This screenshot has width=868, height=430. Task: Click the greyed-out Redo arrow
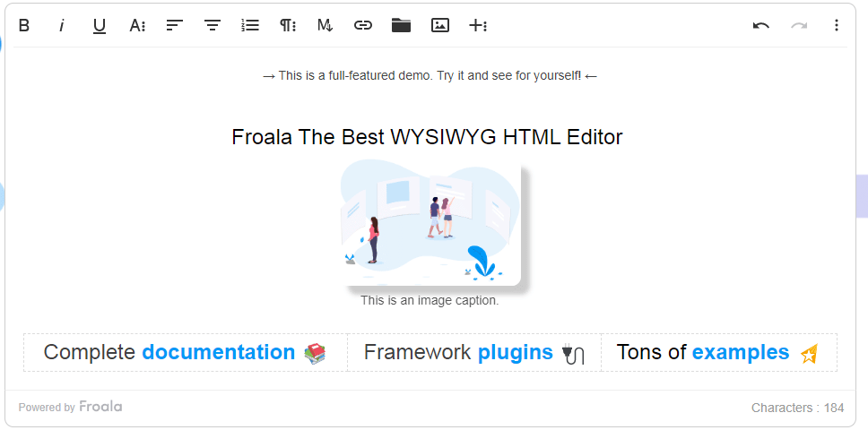(x=799, y=25)
